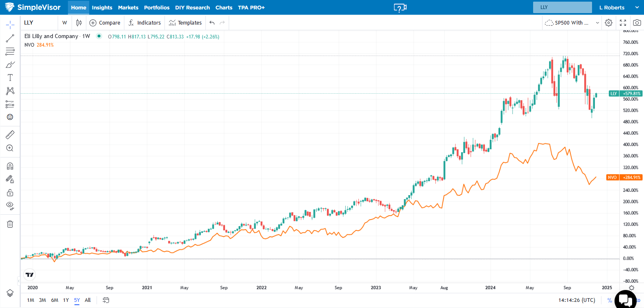Click the redo arrow
This screenshot has height=308, width=644.
click(222, 22)
